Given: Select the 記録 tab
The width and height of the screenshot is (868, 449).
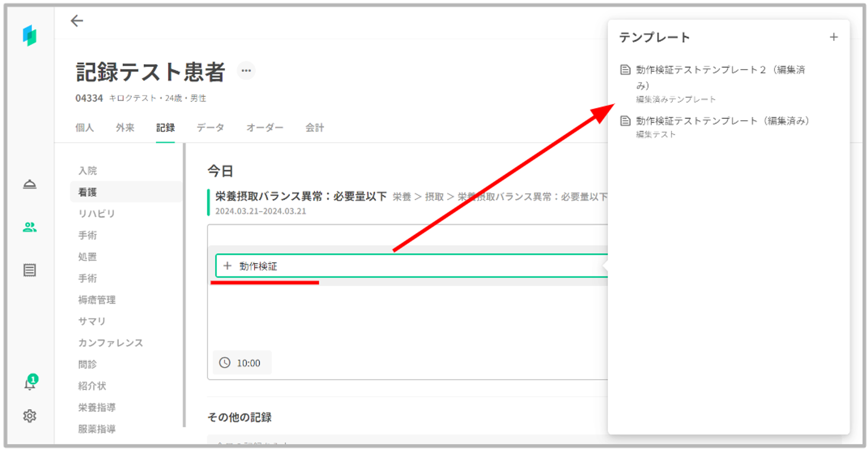Looking at the screenshot, I should (x=165, y=128).
